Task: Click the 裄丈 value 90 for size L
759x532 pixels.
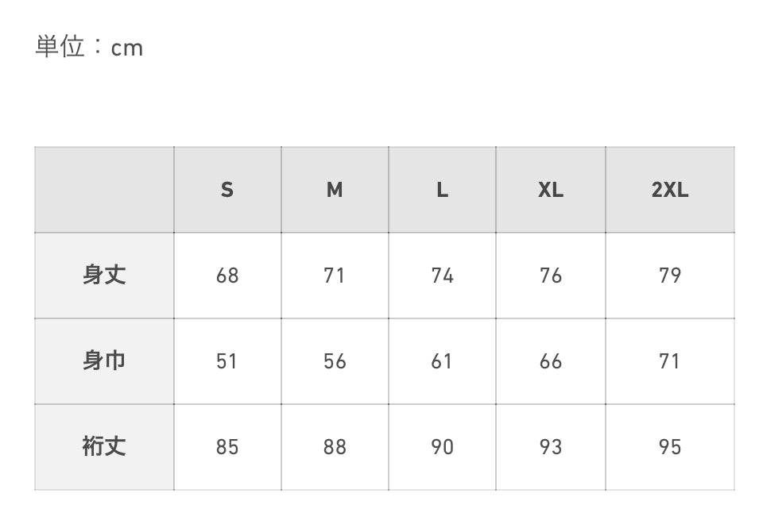Action: (x=442, y=447)
